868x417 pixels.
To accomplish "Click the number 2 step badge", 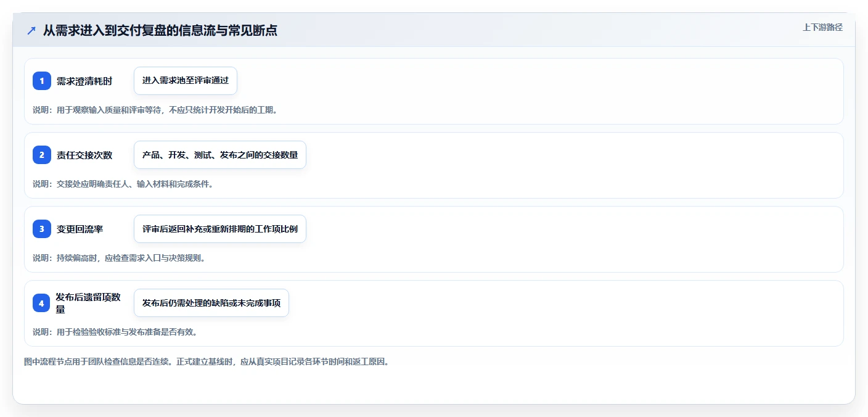I will [42, 155].
